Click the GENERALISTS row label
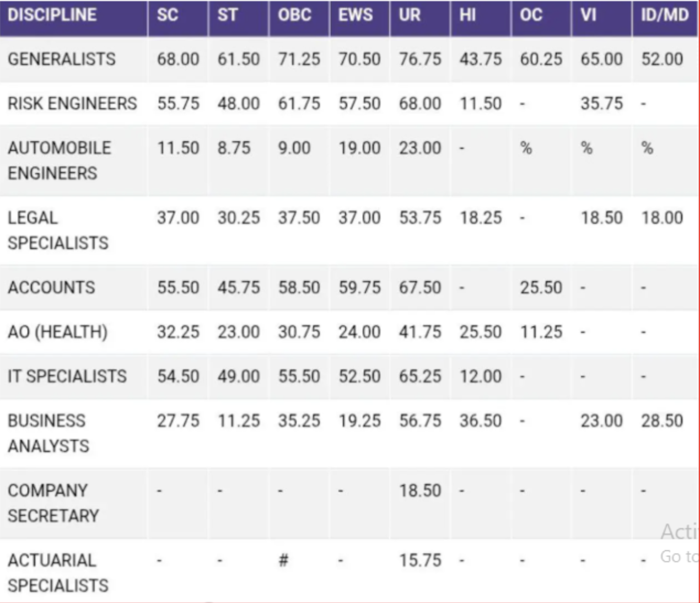This screenshot has height=603, width=700. 62,59
